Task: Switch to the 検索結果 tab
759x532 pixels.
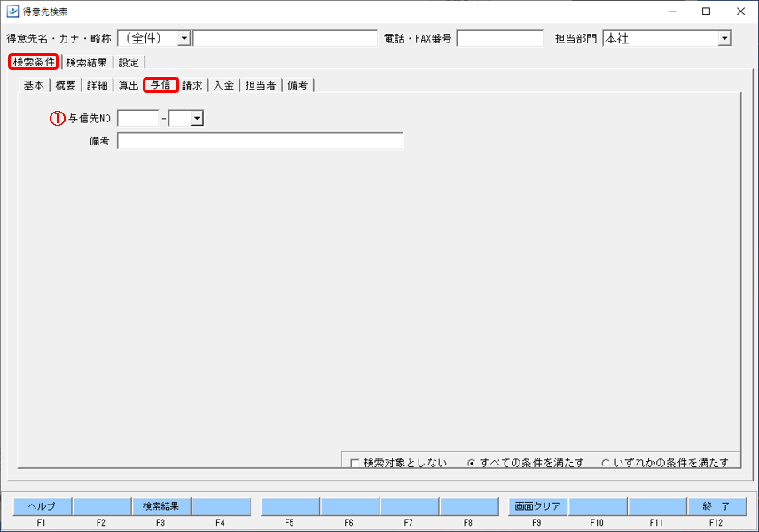Action: click(x=86, y=62)
